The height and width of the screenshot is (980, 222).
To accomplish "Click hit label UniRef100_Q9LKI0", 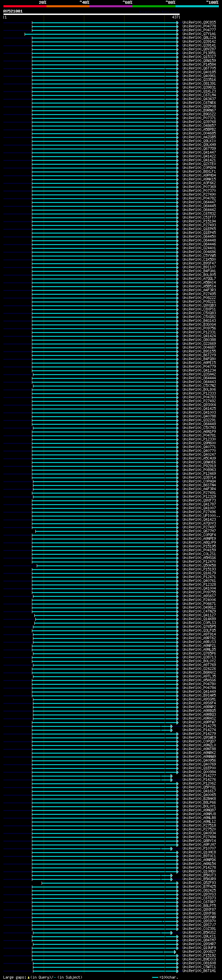I will 199,141.
